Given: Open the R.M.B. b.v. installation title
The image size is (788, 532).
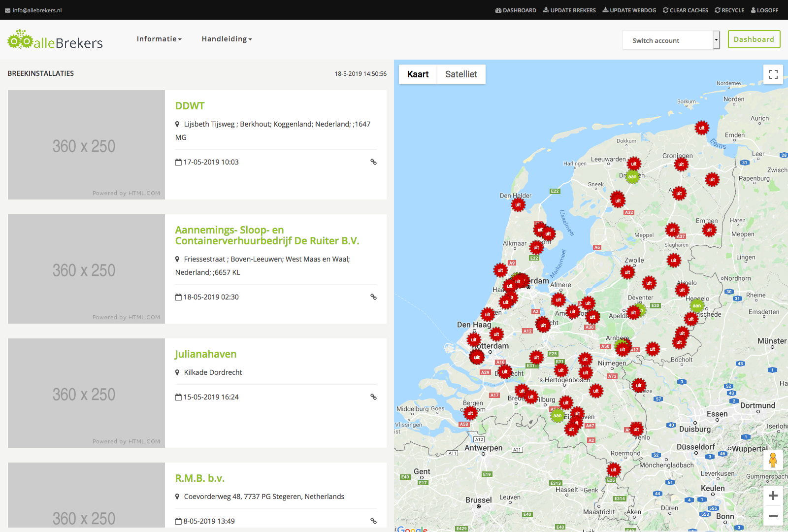Looking at the screenshot, I should pos(200,478).
